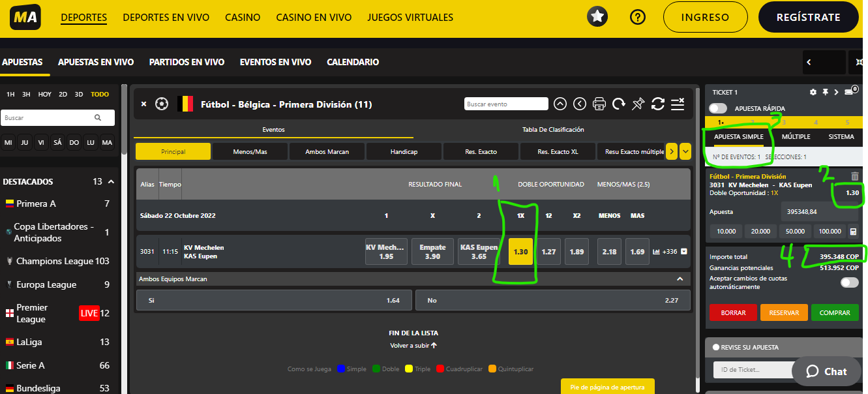This screenshot has height=394, width=868.
Task: Select the 1X double chance odds 1.30
Action: tap(521, 251)
